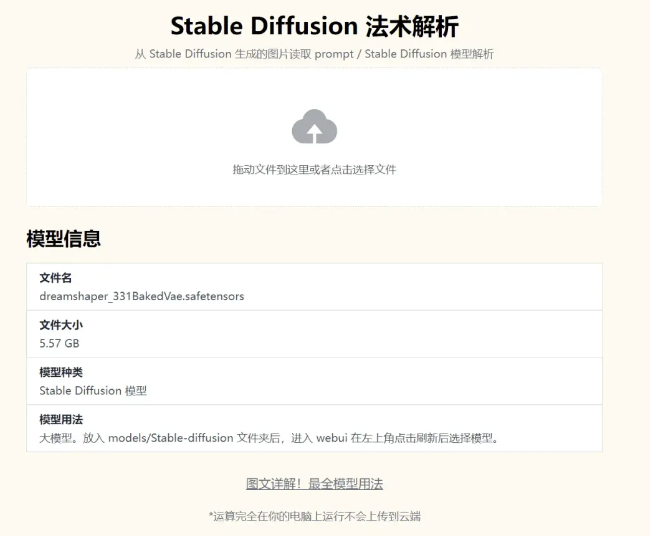Screen dimensions: 650x536
Task: Click the models/Stable-diffusion usage description text
Action: (x=269, y=438)
